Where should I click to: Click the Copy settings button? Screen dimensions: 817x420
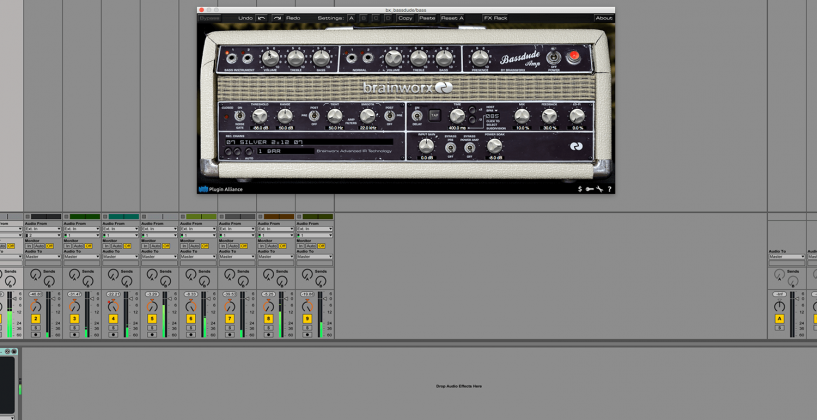pos(405,18)
